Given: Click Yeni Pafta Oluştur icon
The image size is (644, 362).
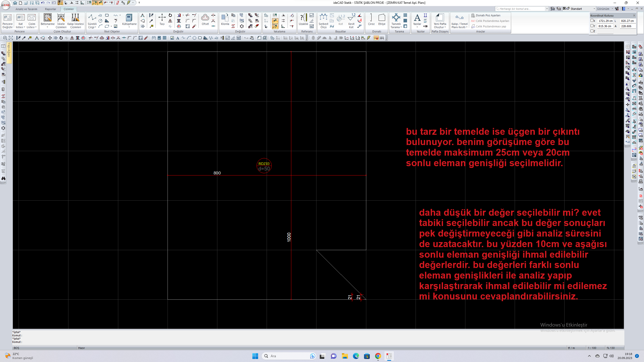Looking at the screenshot, I should [x=440, y=21].
